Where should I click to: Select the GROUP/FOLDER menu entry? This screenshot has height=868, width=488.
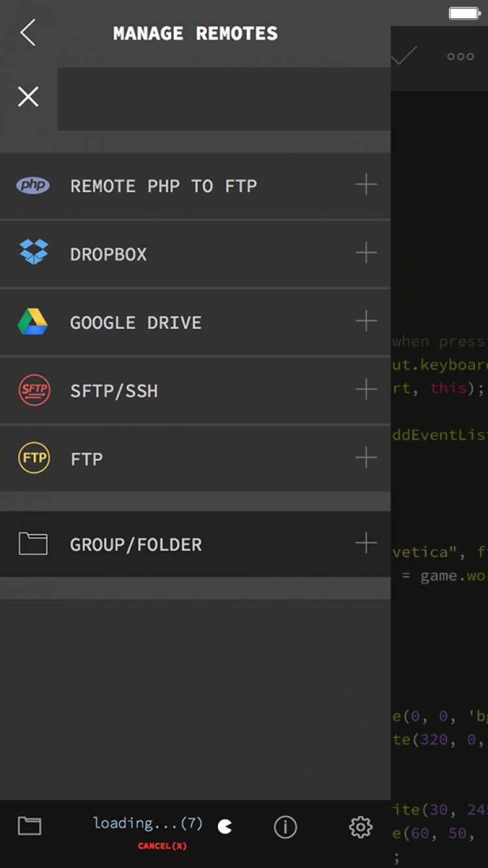coord(136,545)
